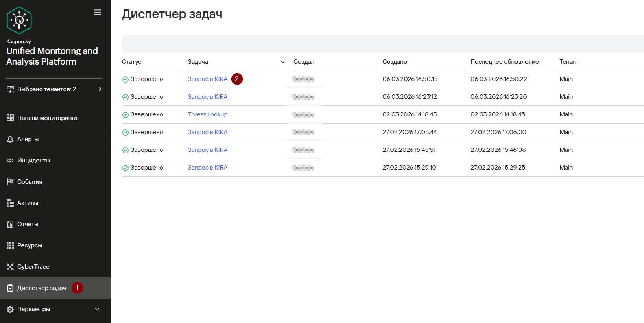Click created date 02.03.2026 14:18:43

[x=410, y=114]
